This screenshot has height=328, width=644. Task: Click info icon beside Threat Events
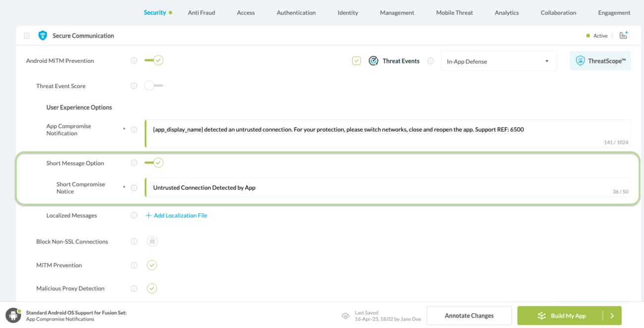[x=430, y=61]
